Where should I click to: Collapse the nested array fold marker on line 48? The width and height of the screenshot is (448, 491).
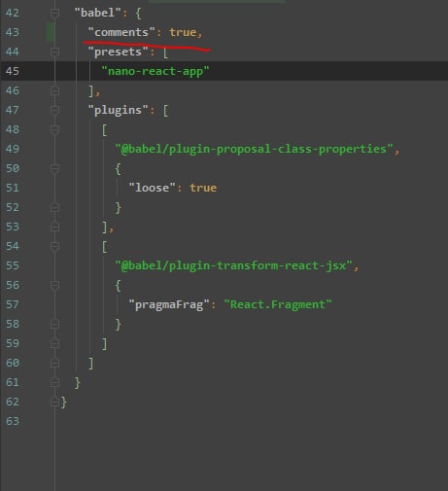tap(54, 129)
